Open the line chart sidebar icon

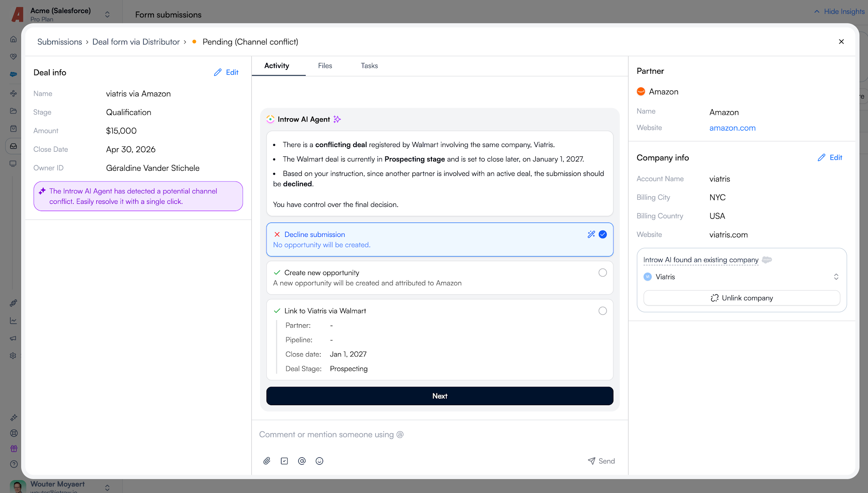[x=14, y=321]
